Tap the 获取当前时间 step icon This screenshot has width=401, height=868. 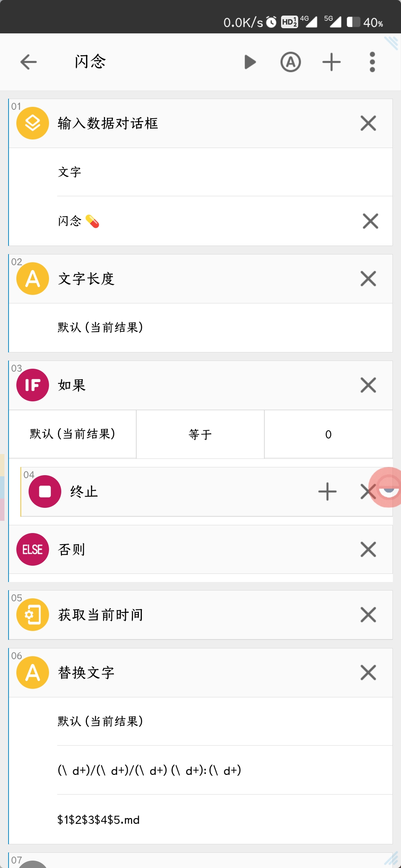pyautogui.click(x=33, y=615)
